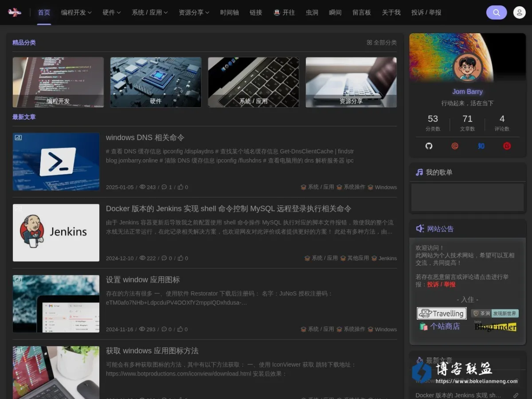
Task: Open the 硬件 category card image
Action: (x=156, y=82)
